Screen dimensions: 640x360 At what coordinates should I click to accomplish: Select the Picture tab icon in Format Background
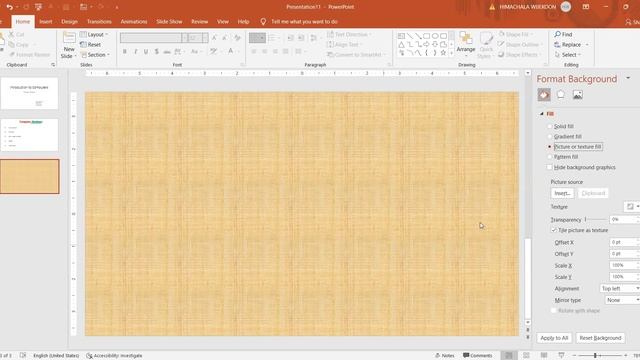(578, 95)
